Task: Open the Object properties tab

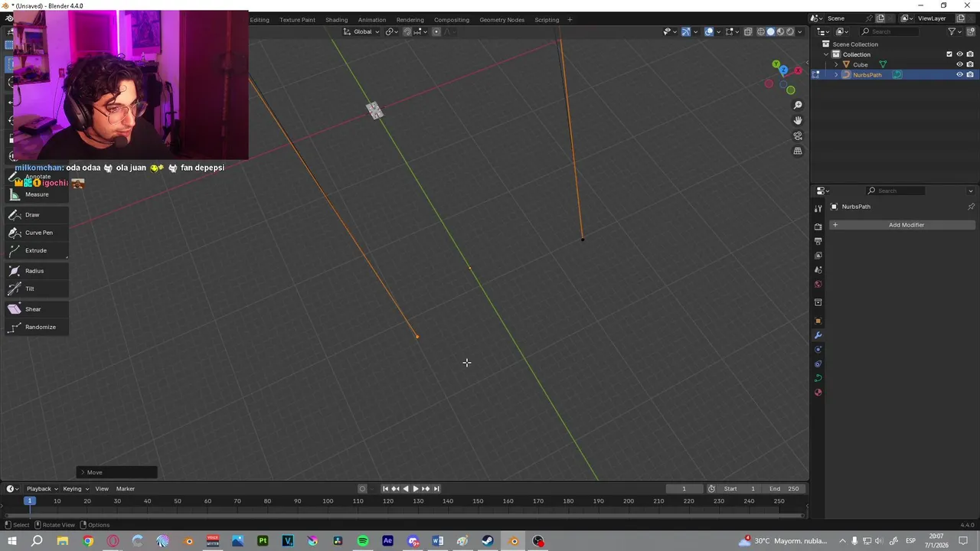Action: point(818,321)
